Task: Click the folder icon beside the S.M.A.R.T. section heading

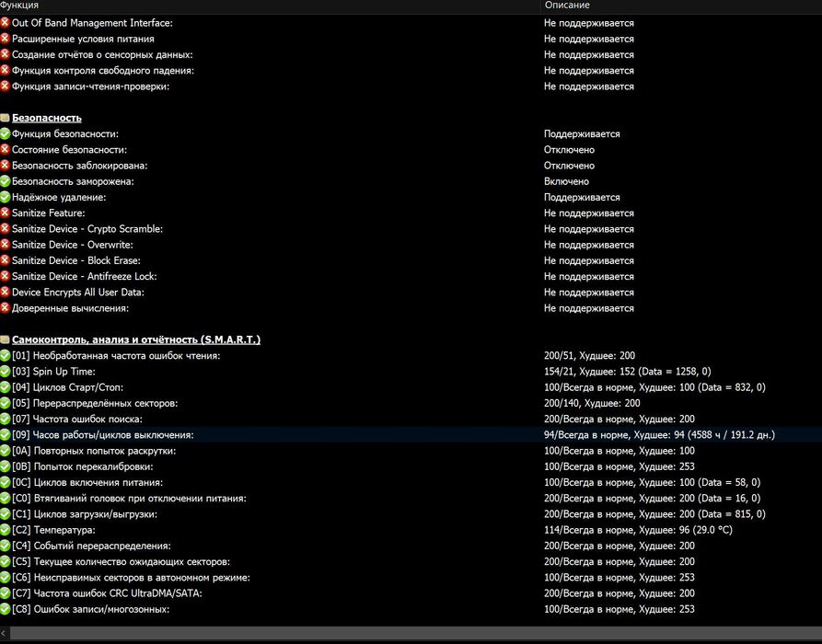Action: click(6, 339)
